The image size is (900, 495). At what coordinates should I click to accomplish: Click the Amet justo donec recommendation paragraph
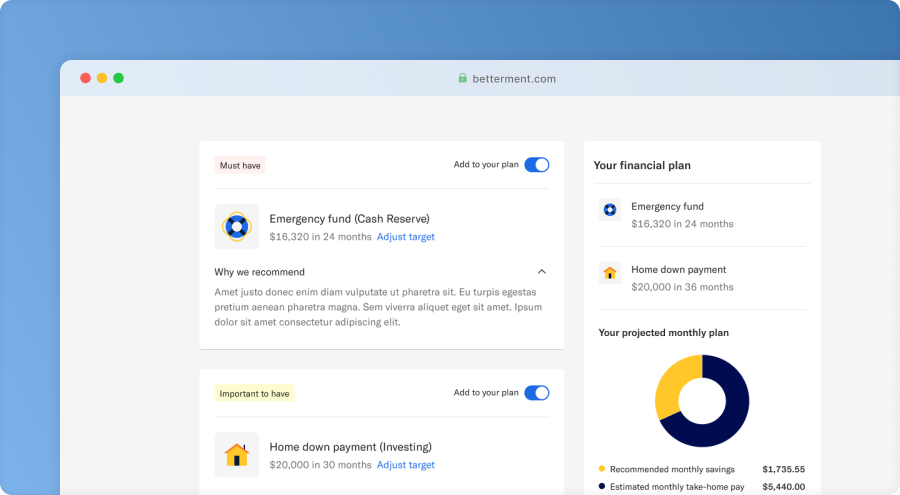378,307
